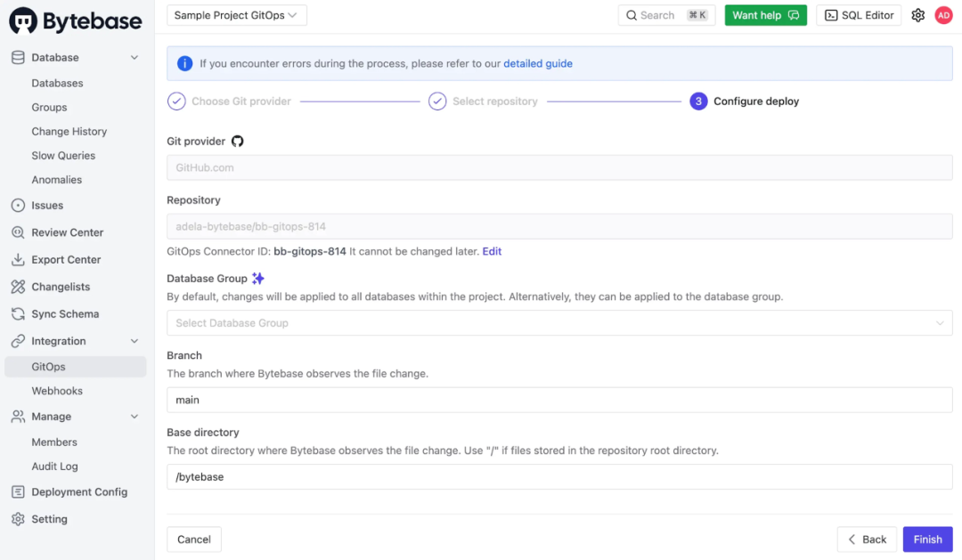Click the Integration link icon

tap(18, 341)
